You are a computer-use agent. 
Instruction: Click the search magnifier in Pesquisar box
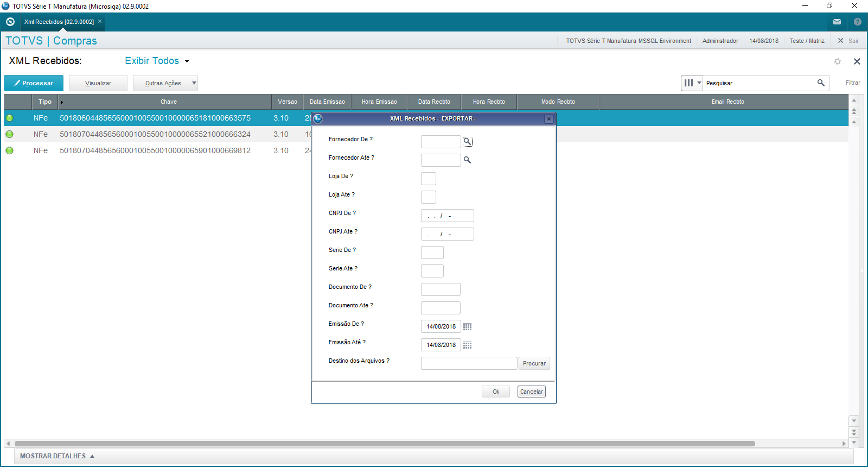tap(821, 83)
